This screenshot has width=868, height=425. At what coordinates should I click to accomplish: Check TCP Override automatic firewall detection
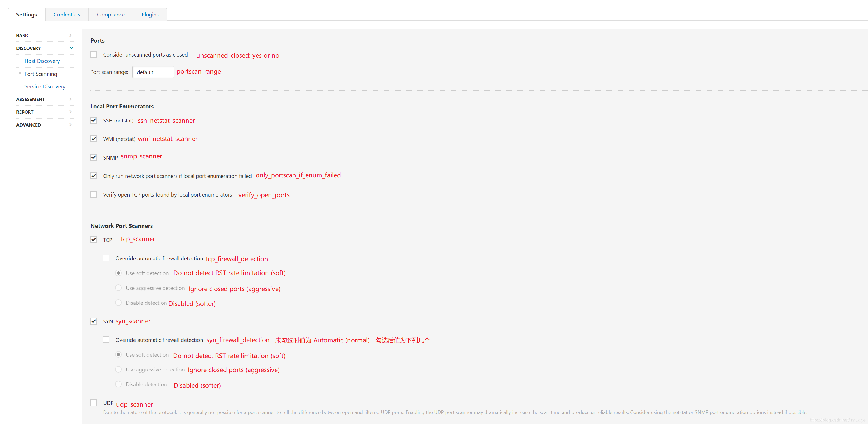106,258
